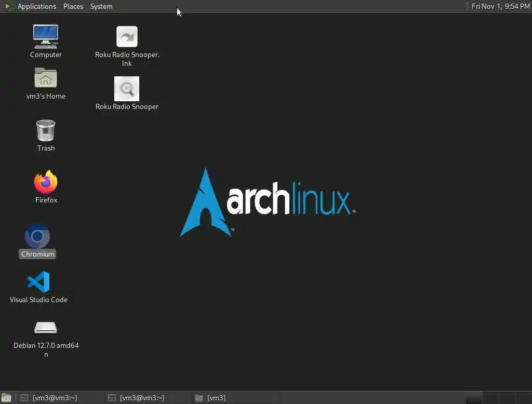Screen dimensions: 532x404
Task: Click the 'Roku Radio Snooper.lnk' label text
Action: click(127, 59)
